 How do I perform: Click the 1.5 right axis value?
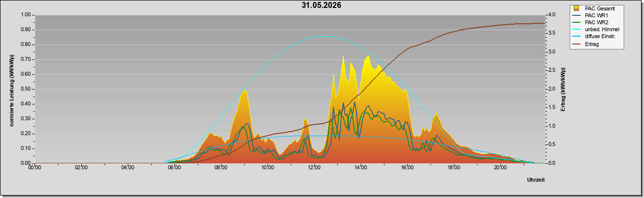coord(552,107)
